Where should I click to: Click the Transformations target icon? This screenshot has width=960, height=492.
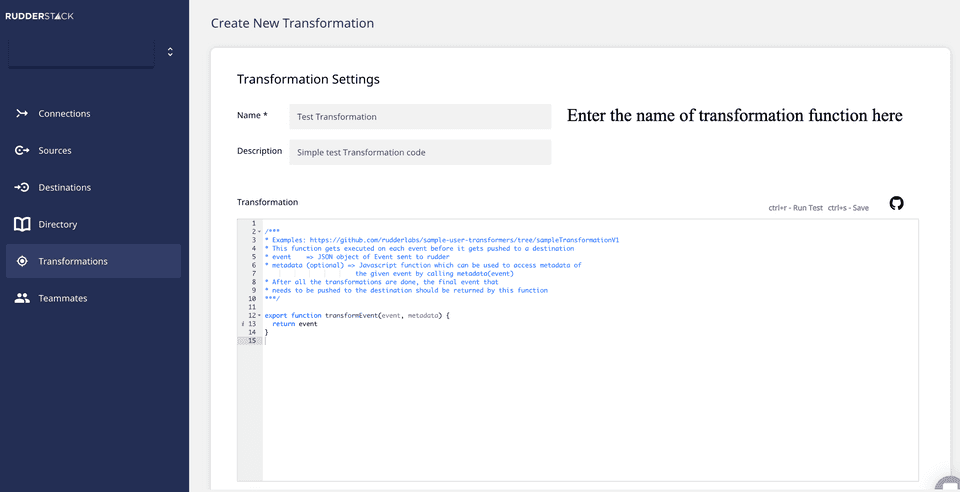(x=22, y=261)
